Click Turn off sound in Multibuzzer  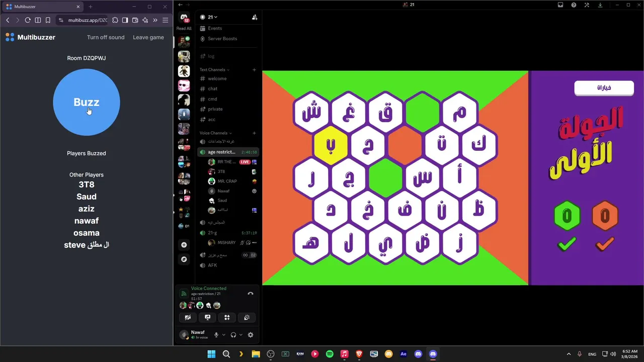pos(106,37)
